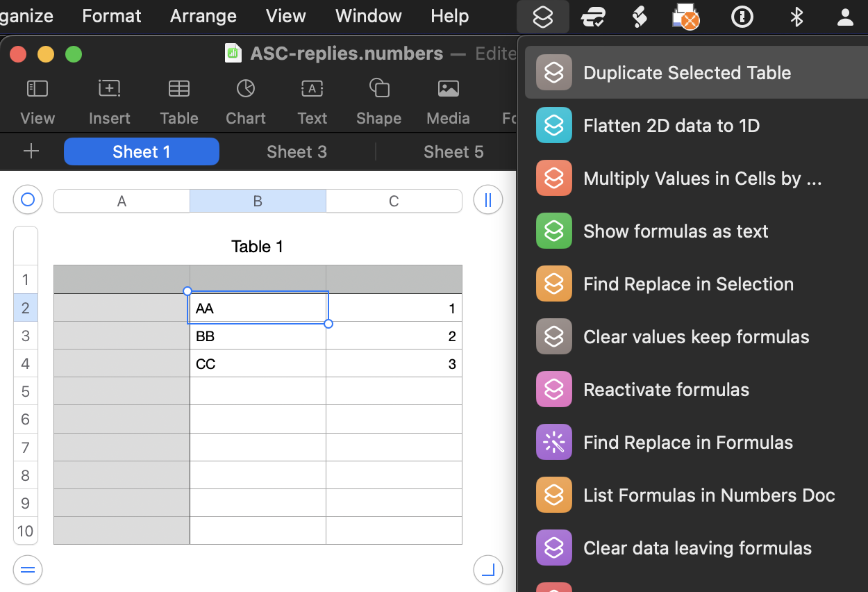Screen dimensions: 868x592
Task: Insert a Chart from the toolbar
Action: click(245, 101)
